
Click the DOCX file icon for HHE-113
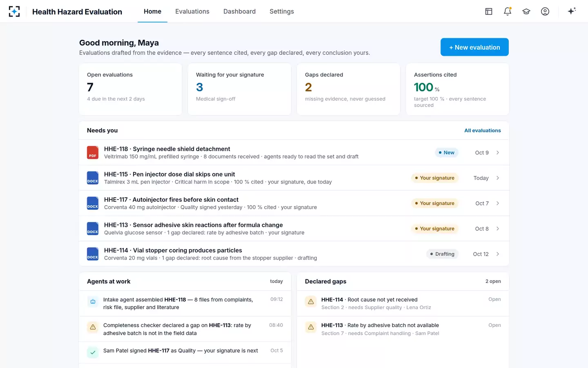point(93,229)
